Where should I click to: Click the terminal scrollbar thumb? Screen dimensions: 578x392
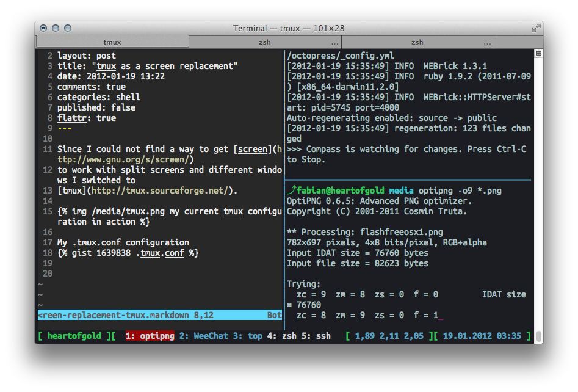pyautogui.click(x=538, y=336)
